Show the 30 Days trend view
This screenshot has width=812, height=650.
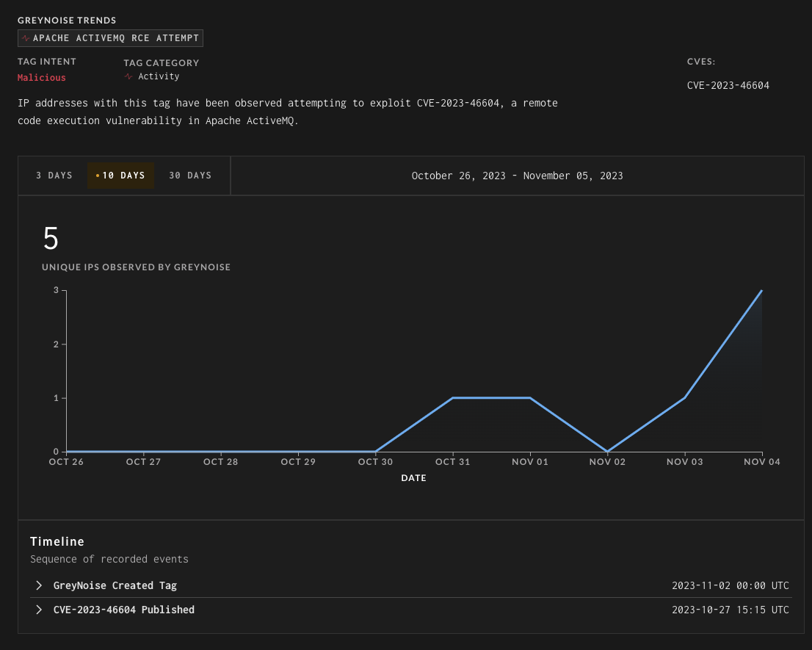190,176
